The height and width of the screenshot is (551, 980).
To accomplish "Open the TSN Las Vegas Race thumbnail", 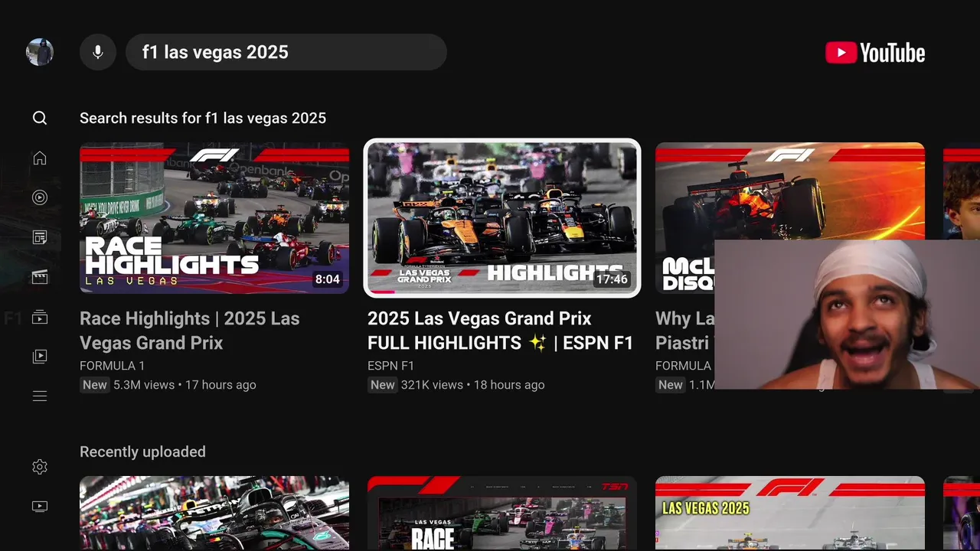I will click(502, 514).
